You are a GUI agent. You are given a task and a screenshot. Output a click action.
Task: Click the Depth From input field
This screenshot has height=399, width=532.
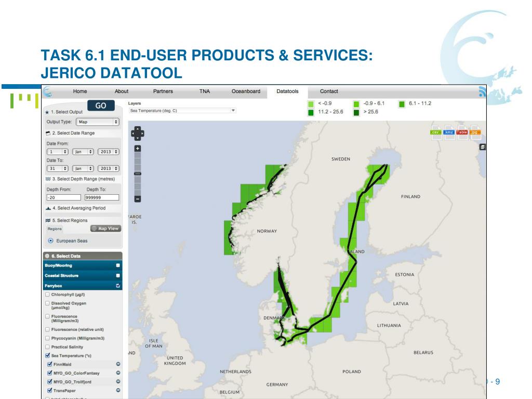click(x=64, y=197)
